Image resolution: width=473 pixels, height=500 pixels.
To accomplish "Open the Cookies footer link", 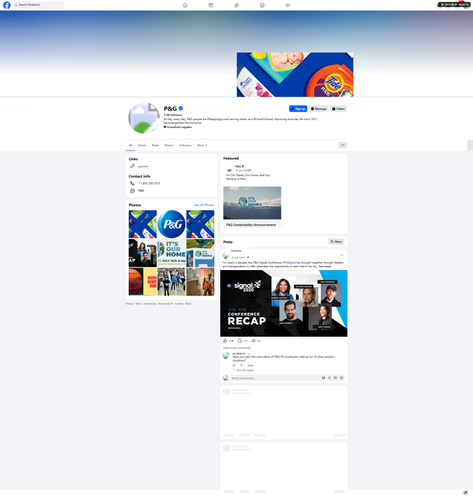I will (x=179, y=304).
